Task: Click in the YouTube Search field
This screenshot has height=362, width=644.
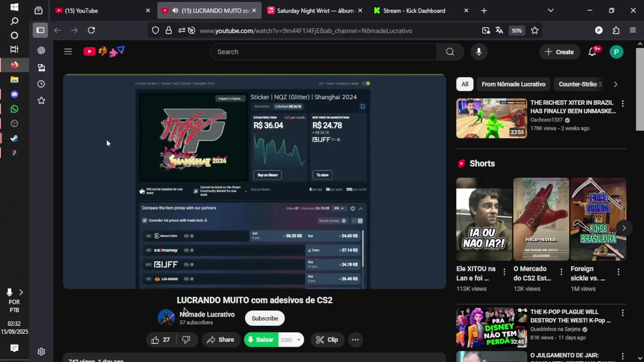Action: pos(324,52)
